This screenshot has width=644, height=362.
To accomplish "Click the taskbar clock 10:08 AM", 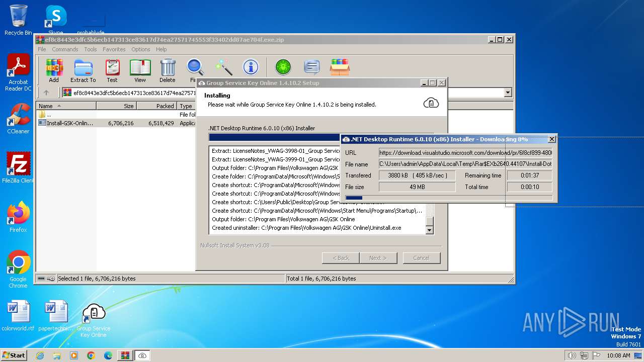I will click(618, 355).
